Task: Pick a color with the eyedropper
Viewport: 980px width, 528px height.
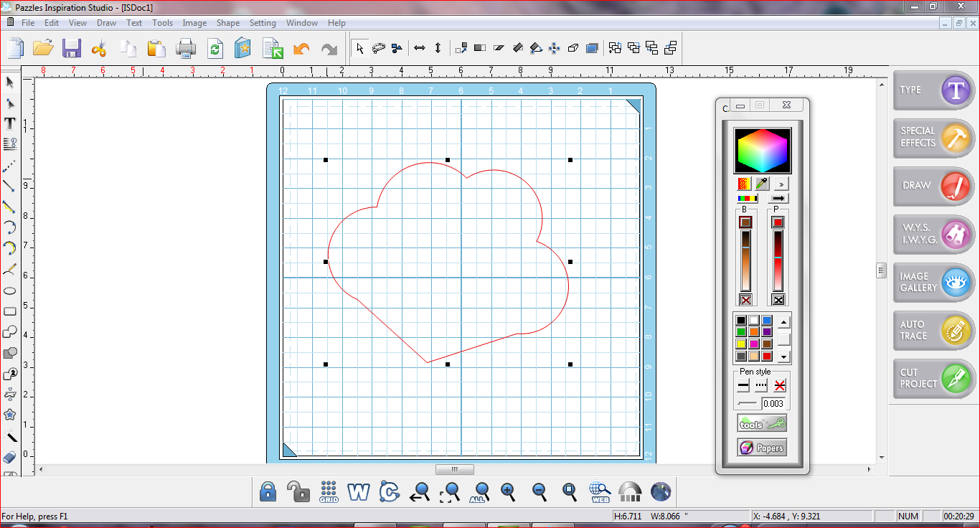Action: coord(762,184)
